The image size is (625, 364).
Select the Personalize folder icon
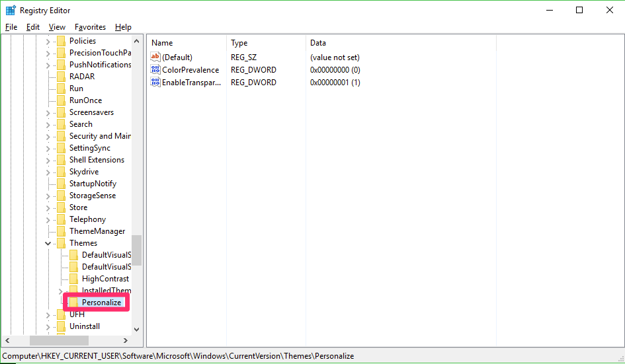click(x=73, y=303)
